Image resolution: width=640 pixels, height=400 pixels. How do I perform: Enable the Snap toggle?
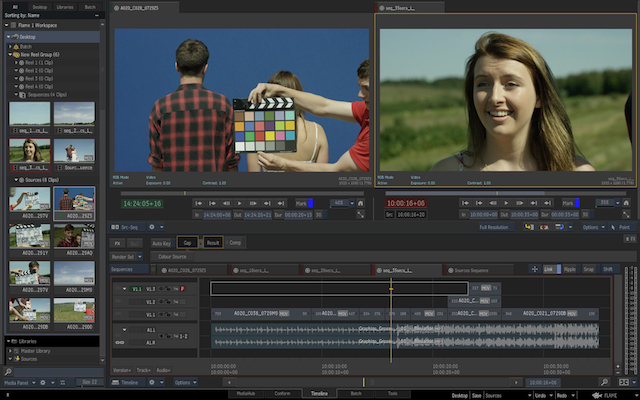point(588,270)
